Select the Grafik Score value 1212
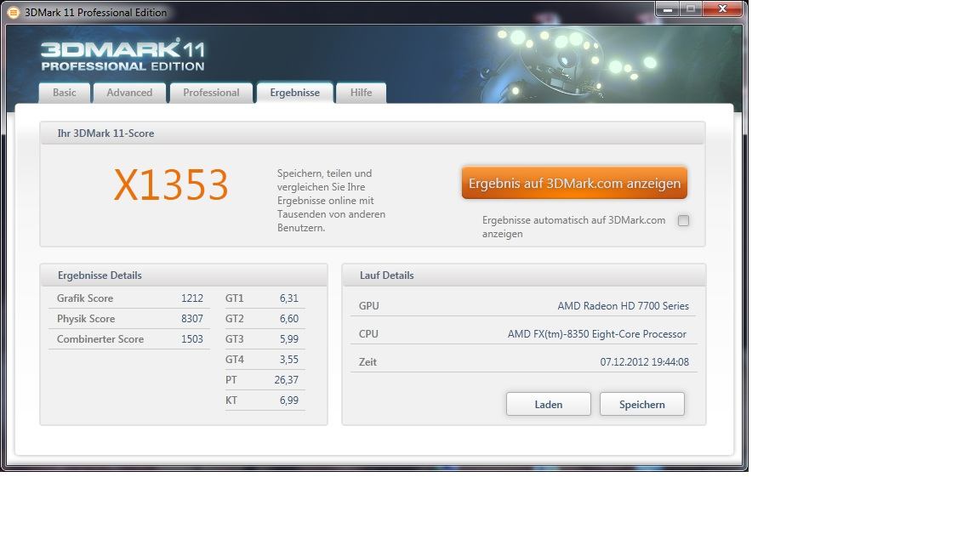980x551 pixels. (x=192, y=298)
